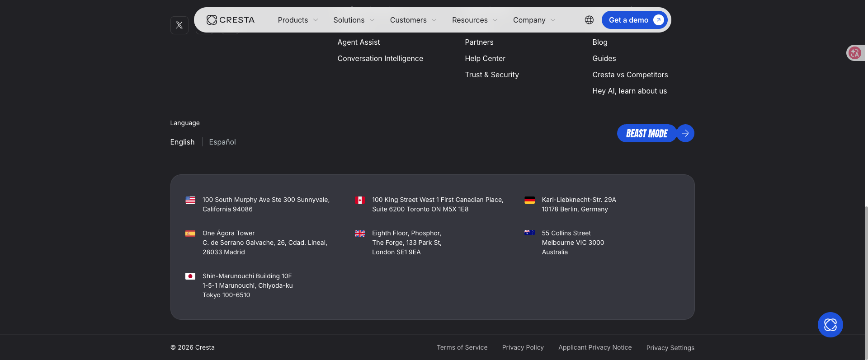Expand the Solutions dropdown menu
The width and height of the screenshot is (868, 360).
click(354, 20)
